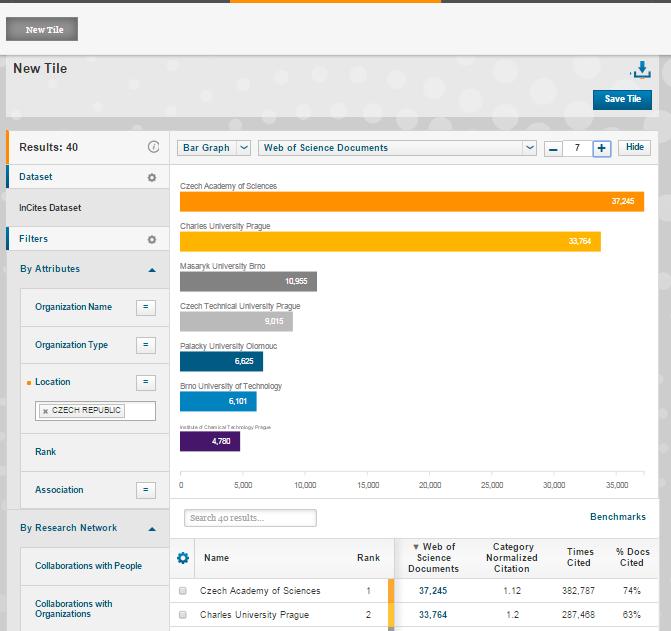The width and height of the screenshot is (671, 631).
Task: Click the % Docs Cited column header
Action: 632,557
